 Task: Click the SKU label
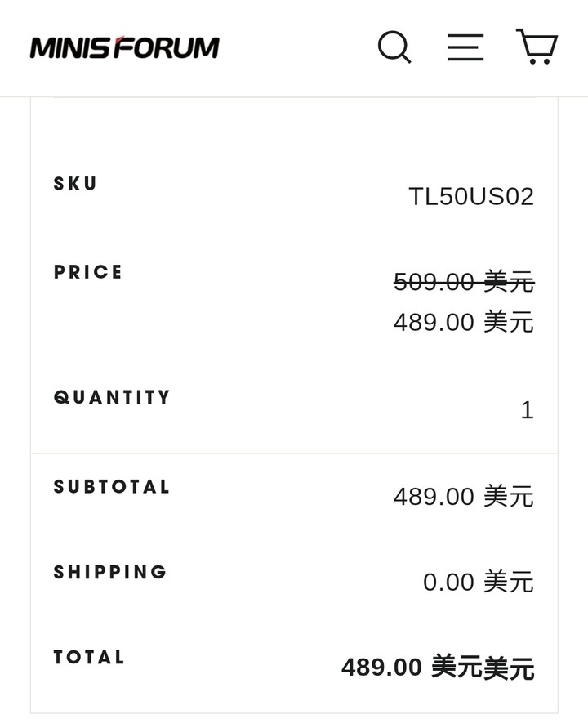click(x=75, y=183)
